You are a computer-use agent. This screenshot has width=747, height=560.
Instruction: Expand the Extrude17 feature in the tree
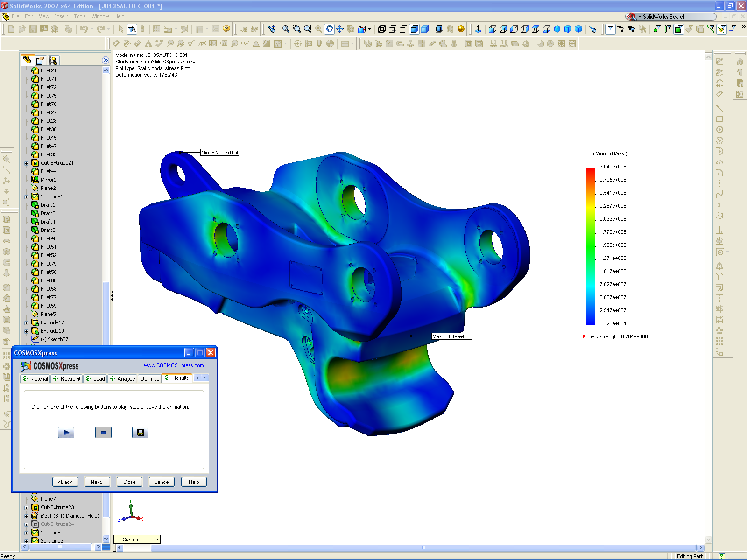click(x=26, y=322)
